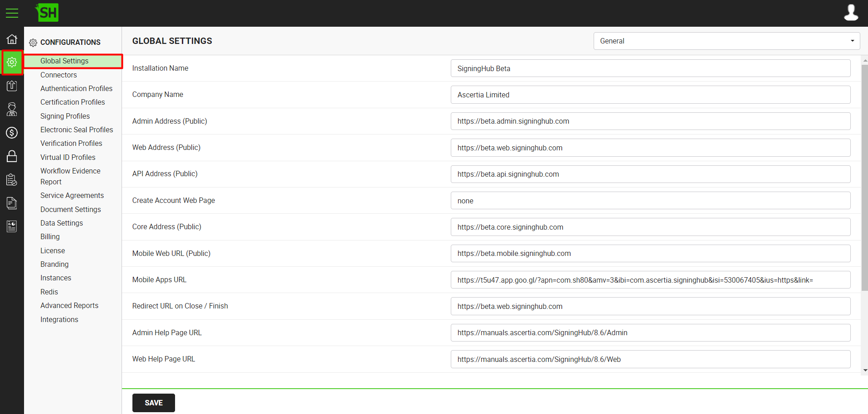Click the settings list vertical scrollbar thumb
The height and width of the screenshot is (414, 868).
(864, 178)
